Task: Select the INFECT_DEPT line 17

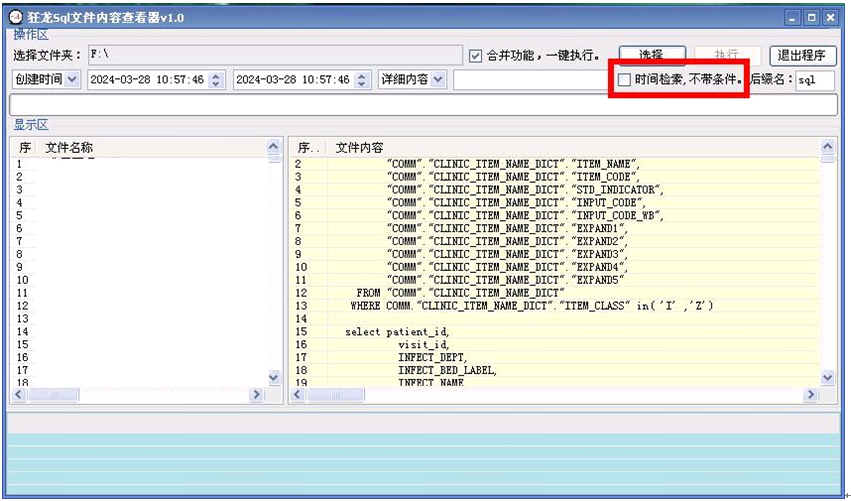Action: 556,357
